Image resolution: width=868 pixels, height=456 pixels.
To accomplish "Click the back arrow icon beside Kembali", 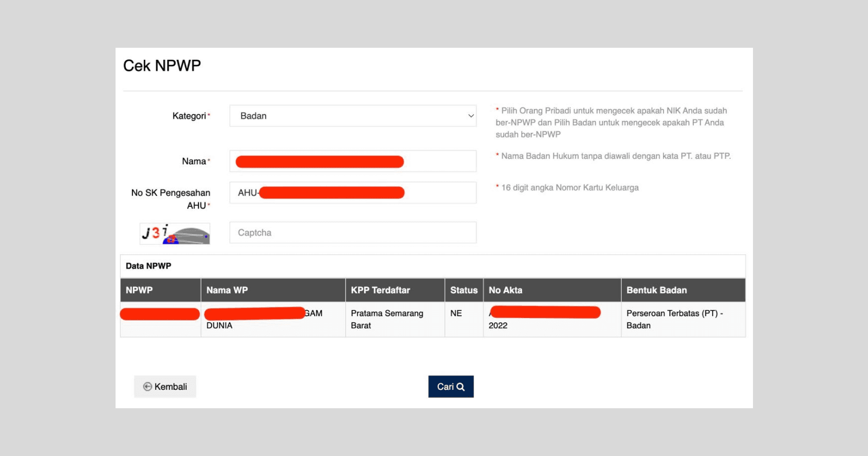I will (147, 387).
